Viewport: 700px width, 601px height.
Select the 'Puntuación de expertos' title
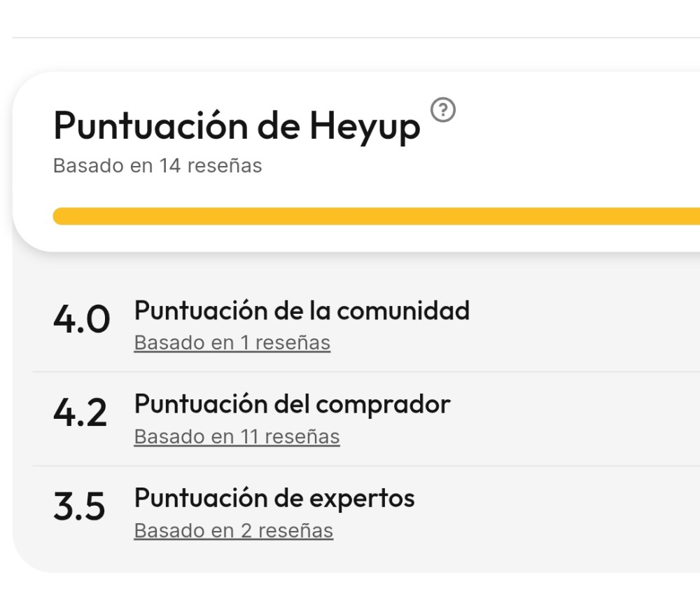[274, 498]
